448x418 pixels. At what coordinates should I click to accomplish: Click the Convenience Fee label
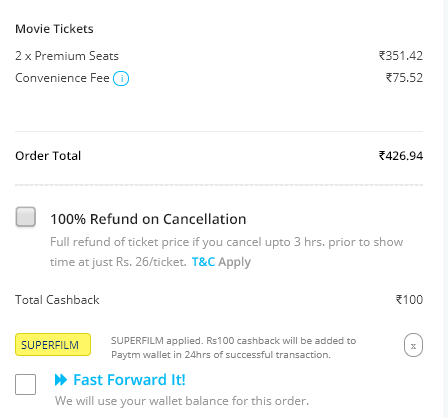coord(62,78)
